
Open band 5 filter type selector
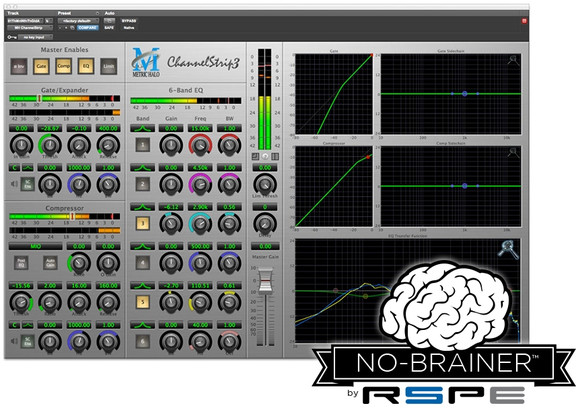[x=143, y=286]
